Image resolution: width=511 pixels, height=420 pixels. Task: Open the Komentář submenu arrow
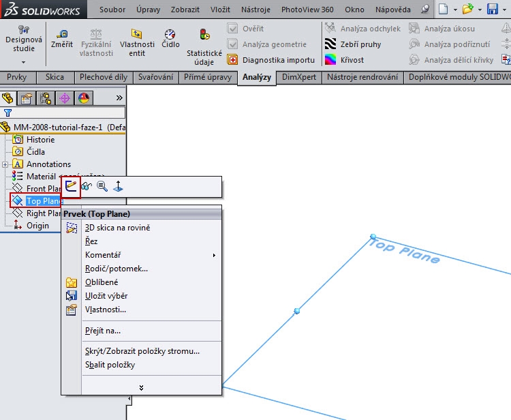(x=214, y=255)
